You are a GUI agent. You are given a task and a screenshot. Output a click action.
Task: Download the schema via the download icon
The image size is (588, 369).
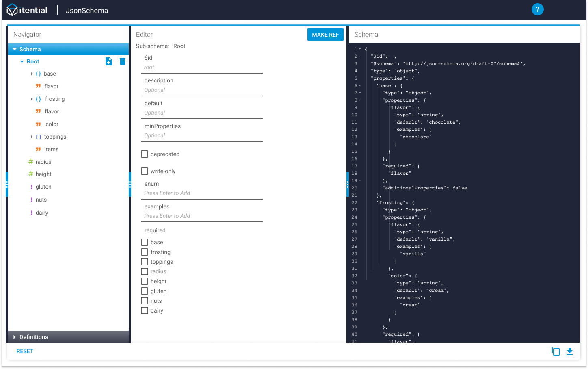point(569,351)
